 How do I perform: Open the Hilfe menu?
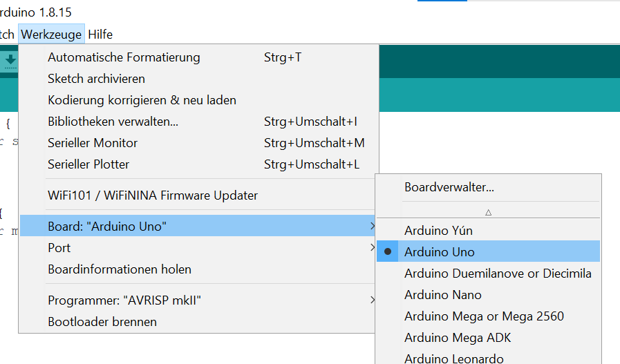(100, 35)
